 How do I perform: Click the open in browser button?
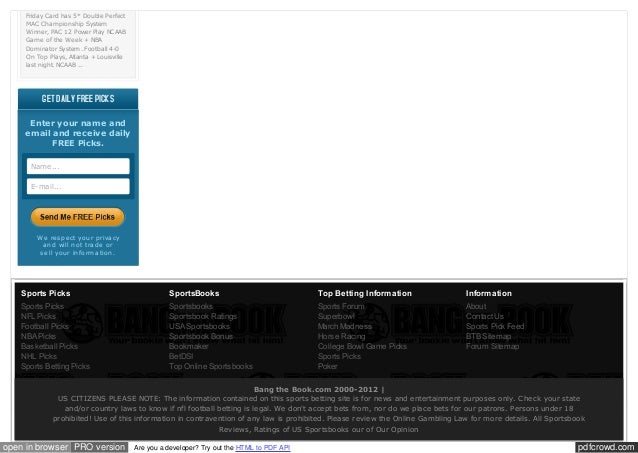click(x=35, y=447)
